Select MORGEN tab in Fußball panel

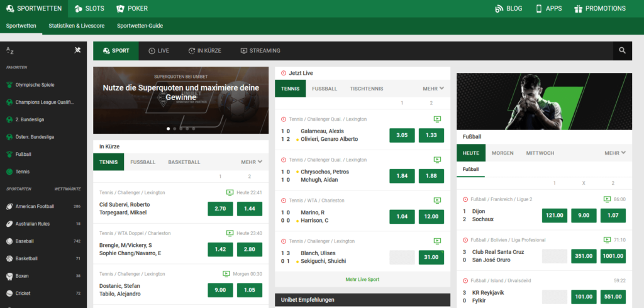coord(502,153)
